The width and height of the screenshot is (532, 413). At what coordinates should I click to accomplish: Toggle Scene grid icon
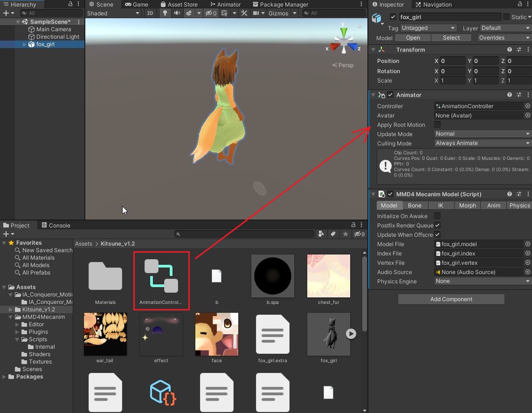coord(224,13)
